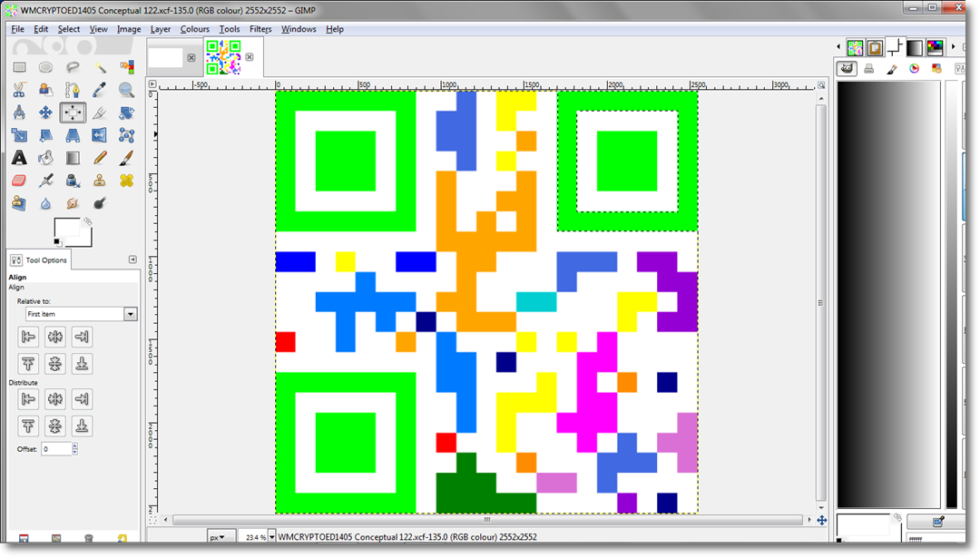Select the Rectangle Select tool

[x=19, y=67]
